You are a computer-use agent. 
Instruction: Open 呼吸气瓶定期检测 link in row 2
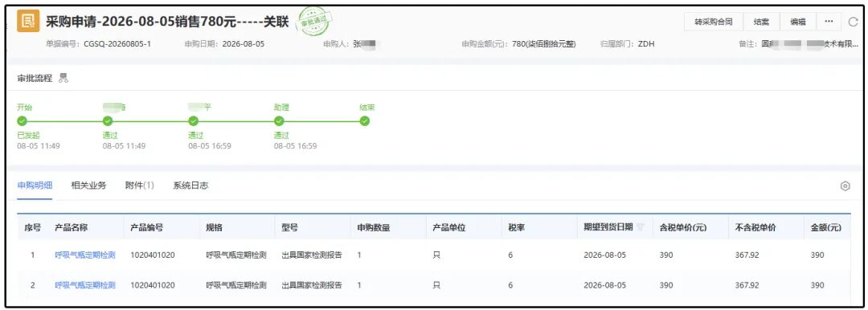tap(85, 285)
